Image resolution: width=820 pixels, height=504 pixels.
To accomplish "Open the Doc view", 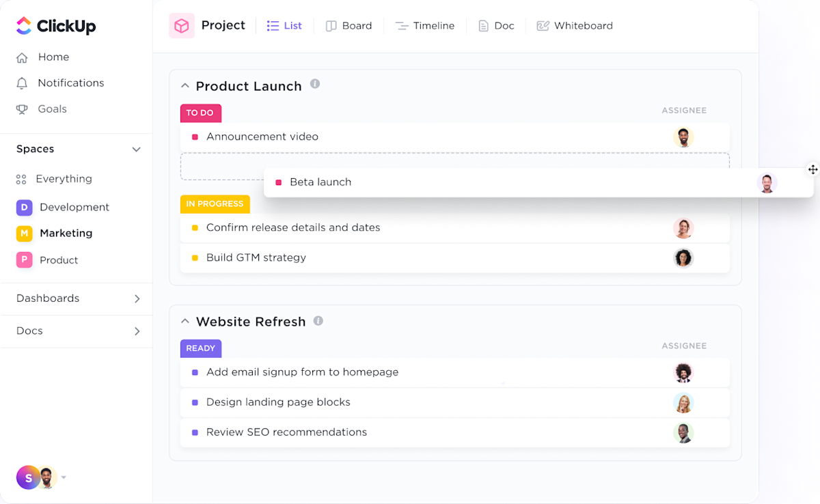I will point(497,25).
